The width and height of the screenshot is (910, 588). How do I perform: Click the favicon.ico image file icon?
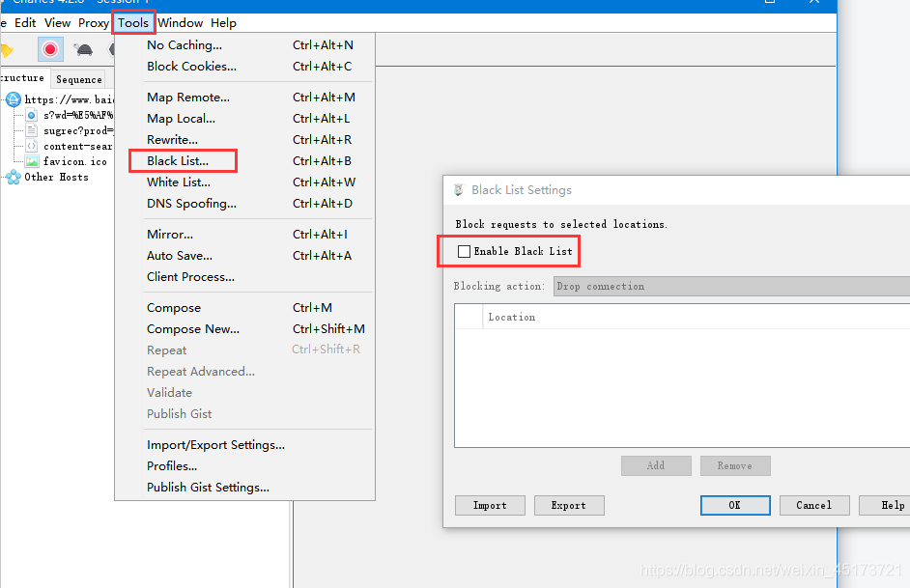(x=32, y=161)
